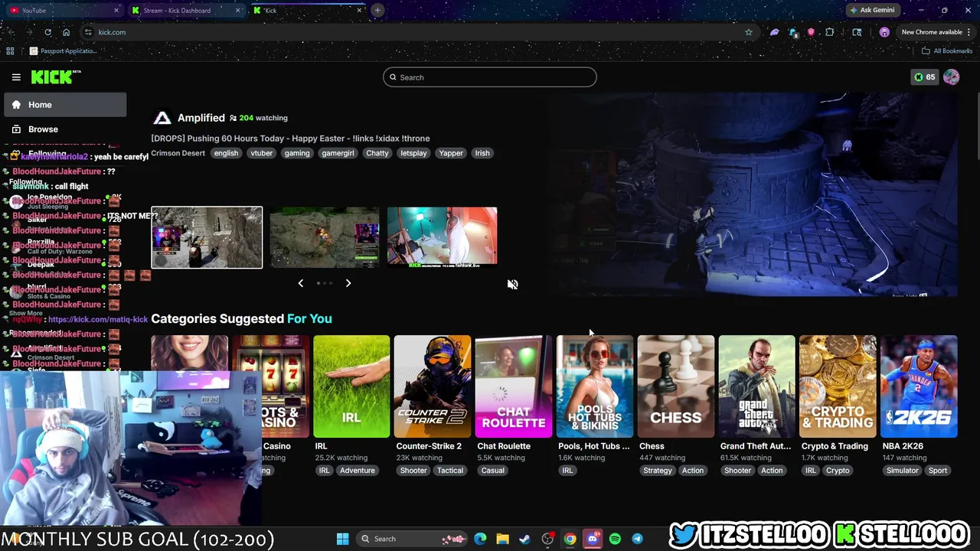
Task: Select the letsplay tag
Action: tap(413, 153)
